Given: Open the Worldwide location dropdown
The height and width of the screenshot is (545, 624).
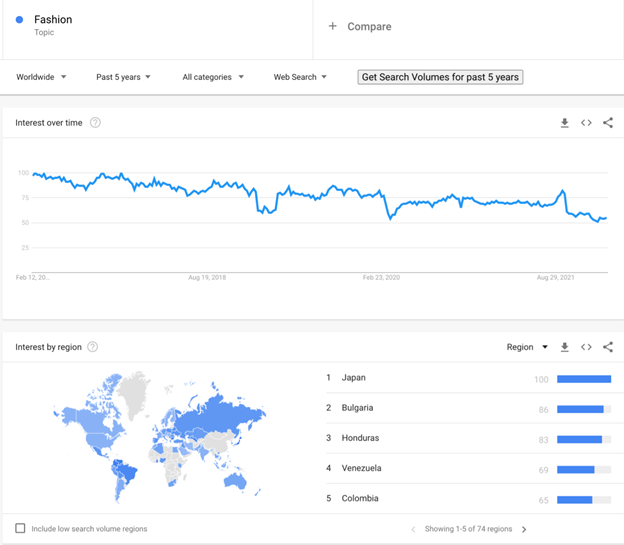Looking at the screenshot, I should (x=41, y=77).
